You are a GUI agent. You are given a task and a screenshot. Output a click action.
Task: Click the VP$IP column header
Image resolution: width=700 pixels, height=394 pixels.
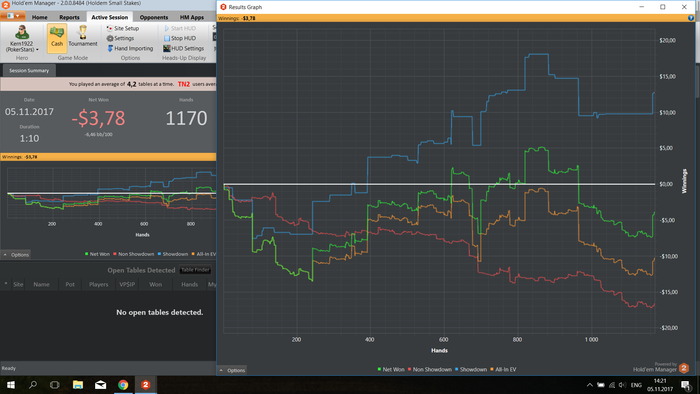coord(127,284)
